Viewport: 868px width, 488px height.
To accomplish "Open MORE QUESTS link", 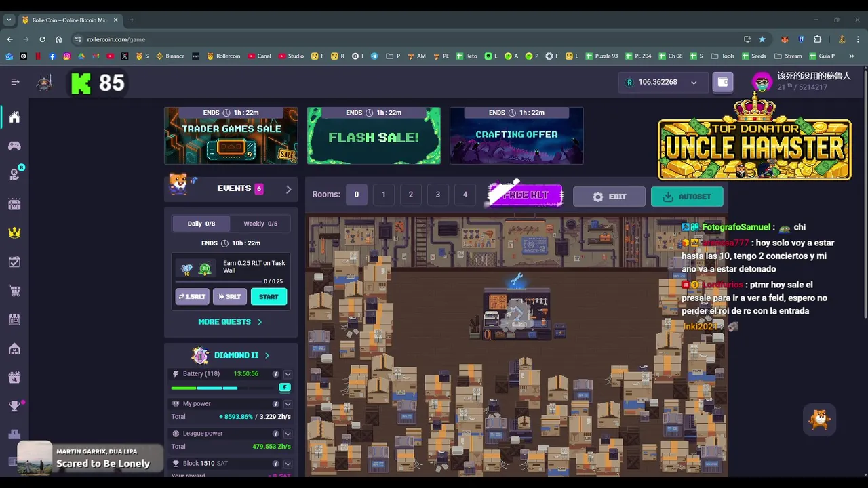I will [230, 322].
